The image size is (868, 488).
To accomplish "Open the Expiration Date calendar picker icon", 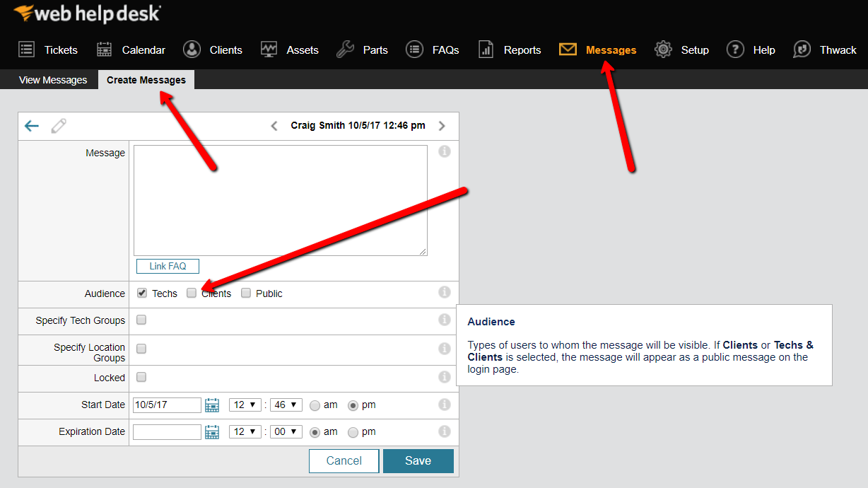I will click(x=212, y=432).
